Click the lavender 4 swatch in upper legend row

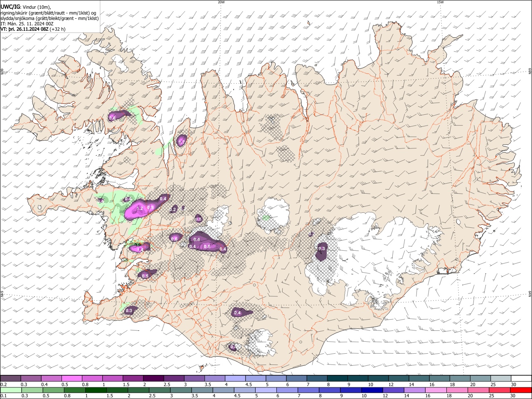click(x=235, y=379)
